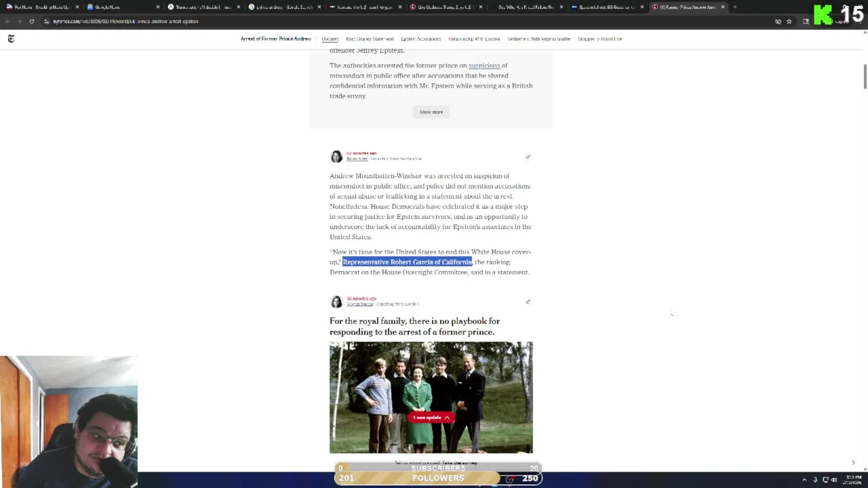Screen dimensions: 868x488
Task: Copy link icon for the London reporter post
Action: pos(528,302)
